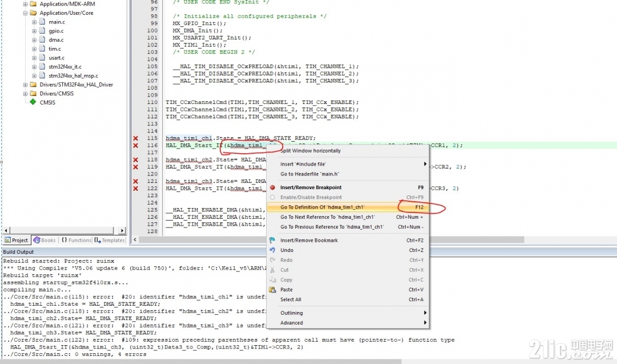Screen dimensions: 617x364
Task: Click "0 warnings, 4 errors" summary line
Action: [75, 354]
